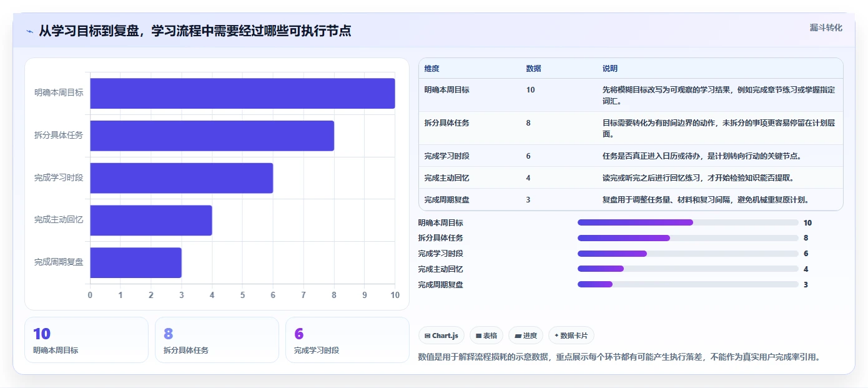Click the 明确本周目标 bar in the chart
Viewport: 868px width, 388px height.
pyautogui.click(x=242, y=93)
